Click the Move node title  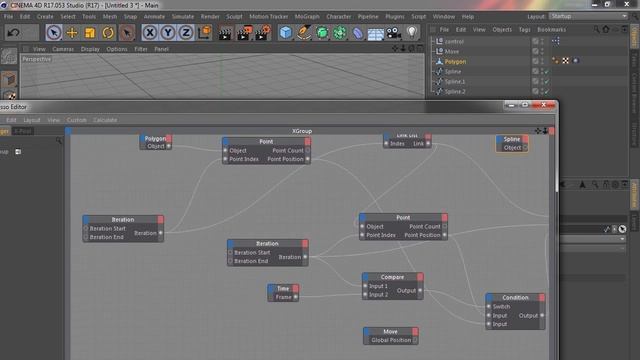click(390, 332)
